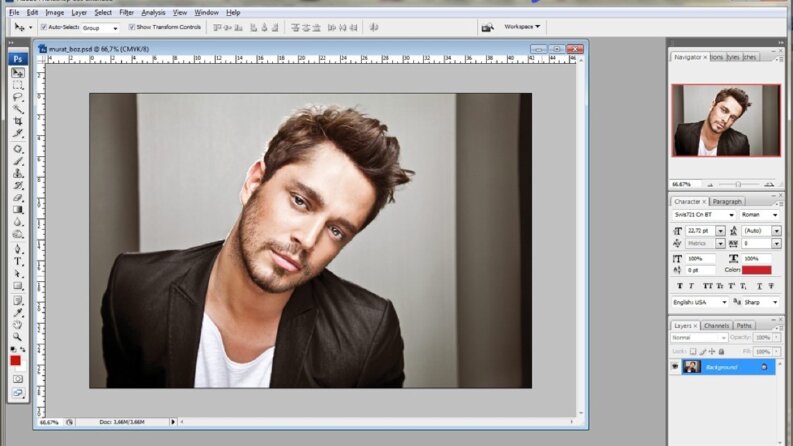Screen dimensions: 793x446
Task: Click the Photoshop Ps logo in toolbox
Action: [x=18, y=59]
